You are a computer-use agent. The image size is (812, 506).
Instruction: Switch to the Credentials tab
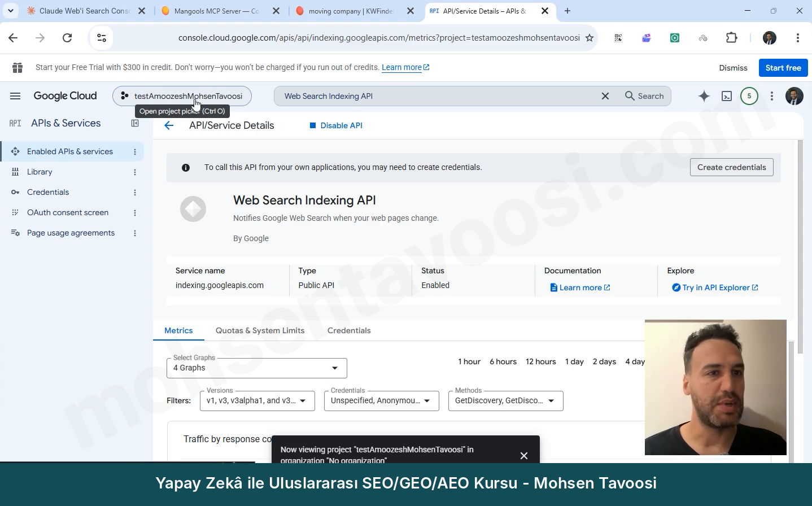(x=349, y=330)
